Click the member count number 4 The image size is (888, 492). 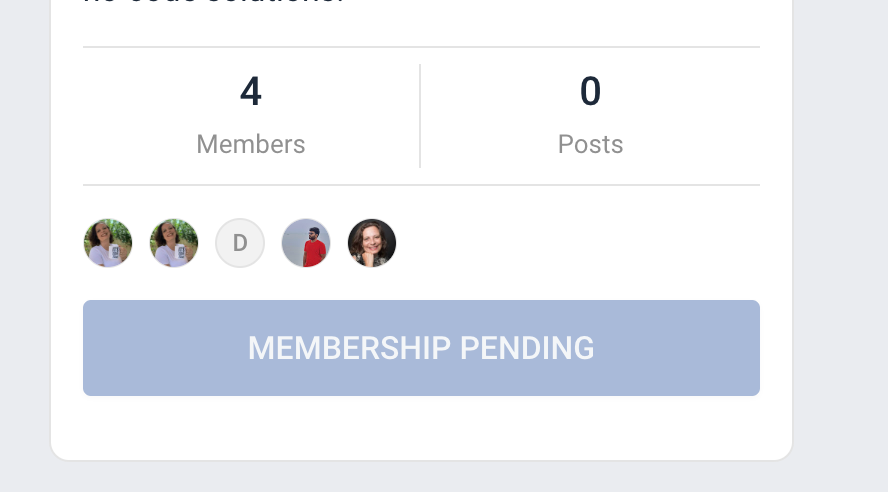coord(251,91)
